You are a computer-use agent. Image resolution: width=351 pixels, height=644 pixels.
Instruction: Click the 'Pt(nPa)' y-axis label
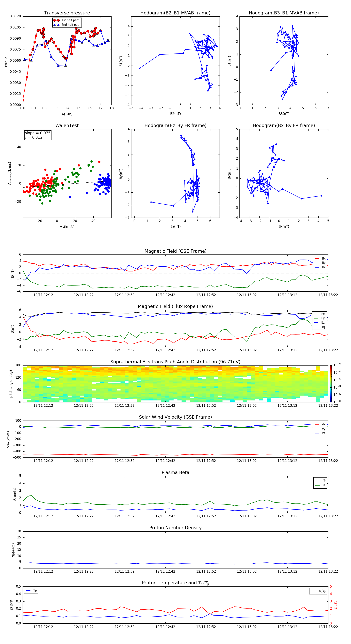tap(6, 61)
